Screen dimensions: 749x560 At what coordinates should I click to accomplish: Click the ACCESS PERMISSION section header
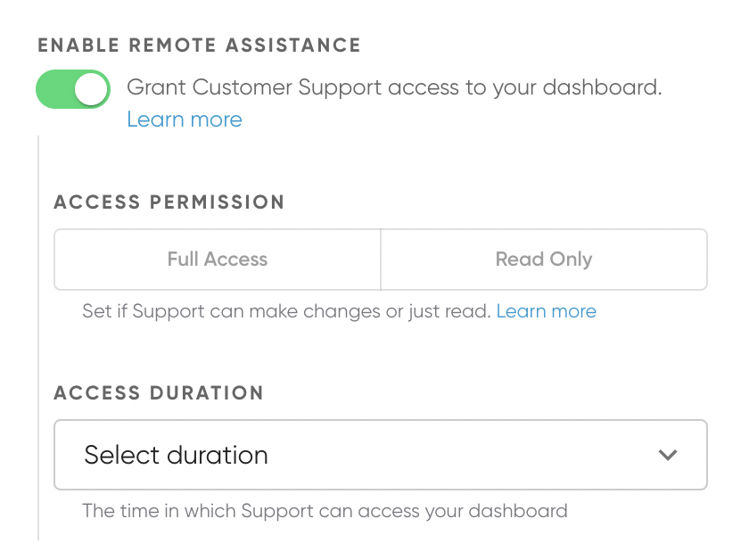pyautogui.click(x=169, y=202)
